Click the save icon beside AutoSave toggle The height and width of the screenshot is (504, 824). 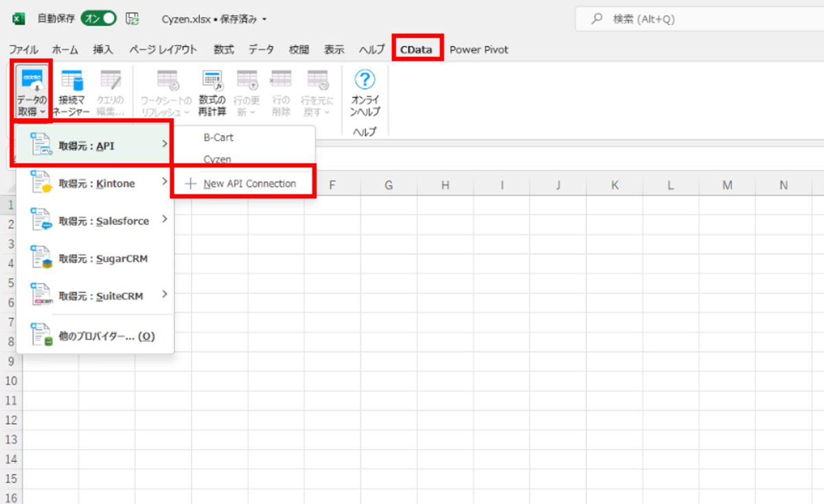[133, 19]
